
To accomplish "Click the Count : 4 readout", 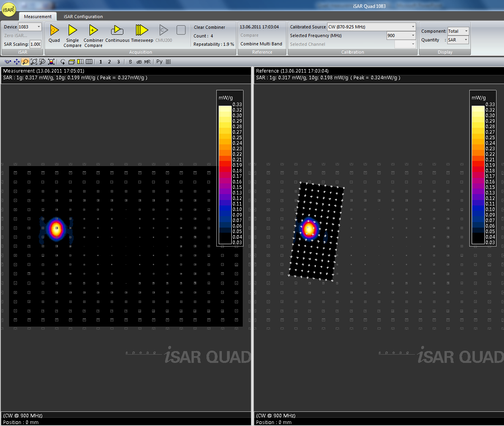I will (x=203, y=36).
